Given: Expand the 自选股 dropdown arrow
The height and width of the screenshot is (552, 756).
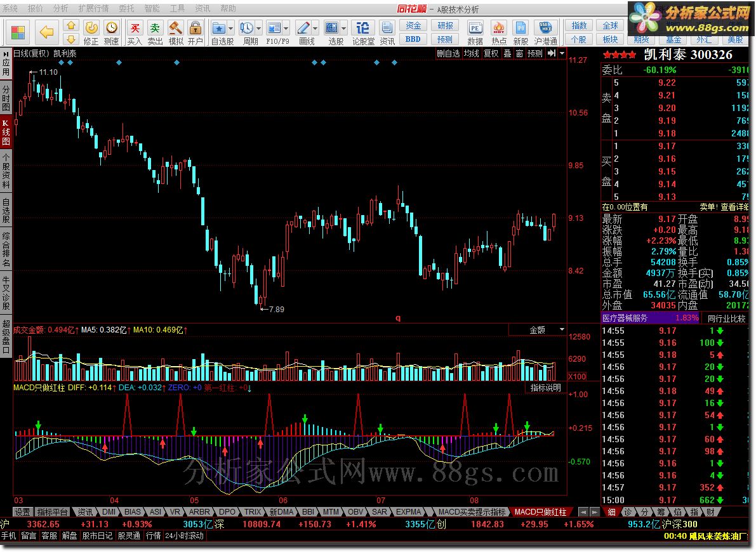Looking at the screenshot, I should (231, 28).
